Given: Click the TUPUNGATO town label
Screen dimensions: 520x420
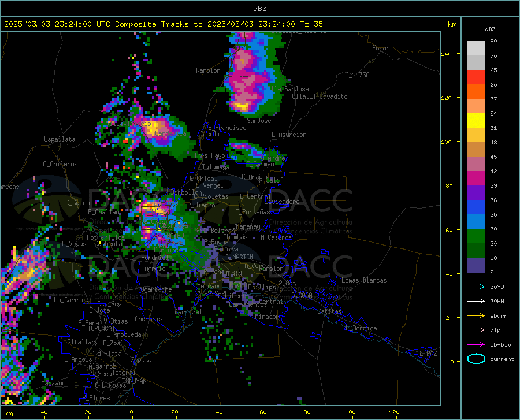Looking at the screenshot, I should coord(103,329).
